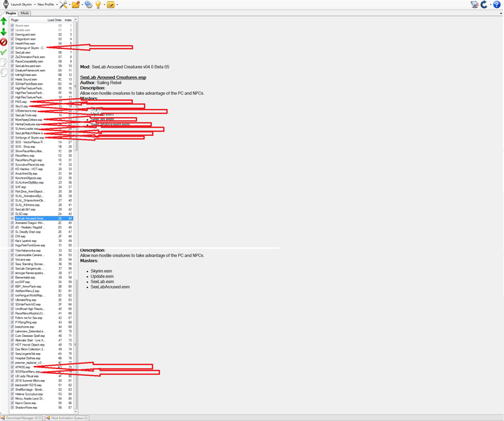Switch to the Mods tab
The width and height of the screenshot is (504, 421).
point(25,13)
